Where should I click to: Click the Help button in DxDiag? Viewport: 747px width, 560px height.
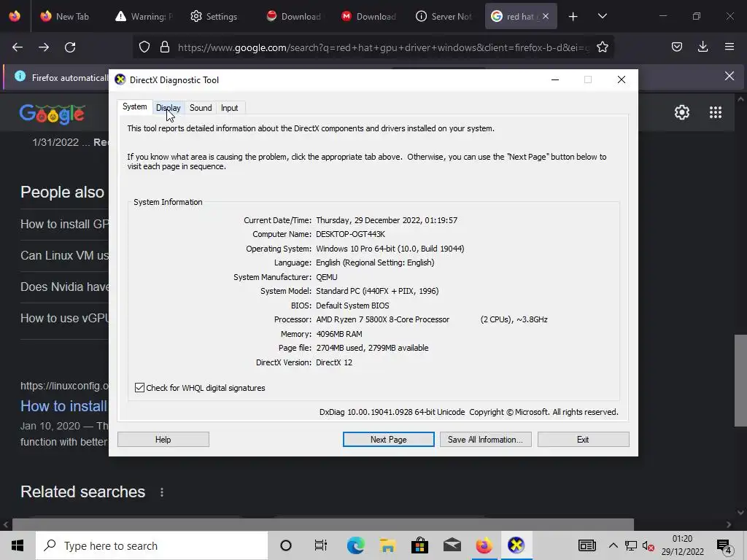point(163,440)
